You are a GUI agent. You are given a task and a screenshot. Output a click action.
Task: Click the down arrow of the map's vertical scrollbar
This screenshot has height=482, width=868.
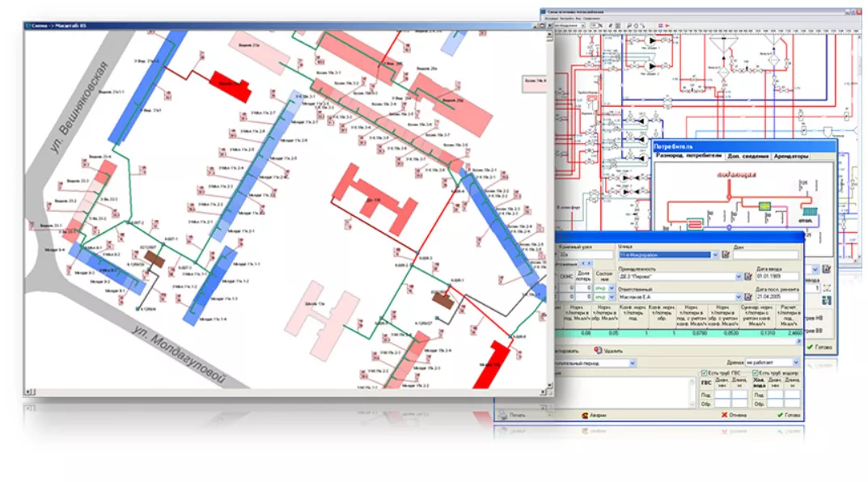tap(550, 385)
